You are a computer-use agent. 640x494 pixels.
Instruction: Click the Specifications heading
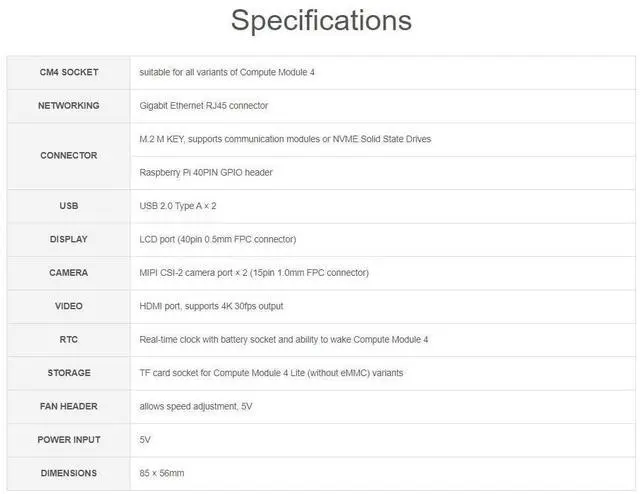coord(320,21)
